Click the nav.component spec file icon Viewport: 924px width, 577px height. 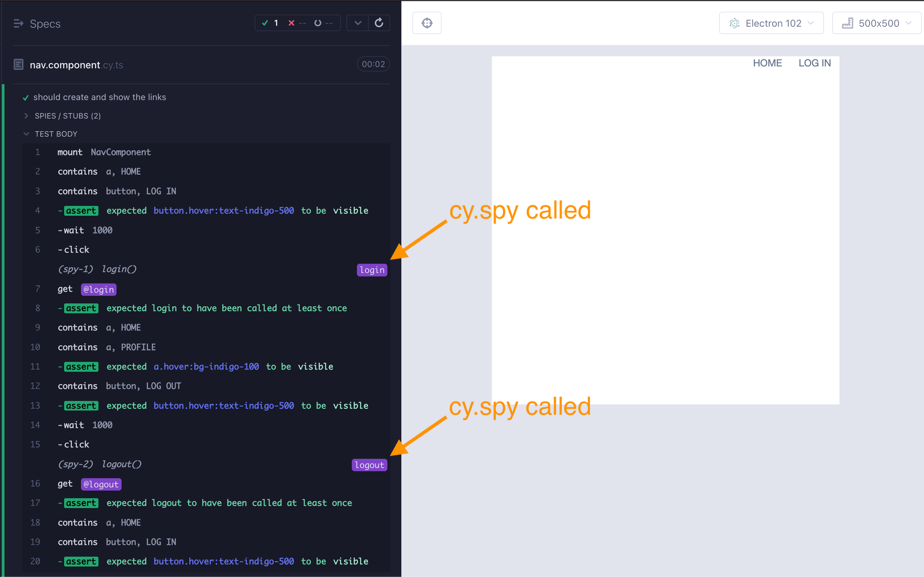click(18, 65)
